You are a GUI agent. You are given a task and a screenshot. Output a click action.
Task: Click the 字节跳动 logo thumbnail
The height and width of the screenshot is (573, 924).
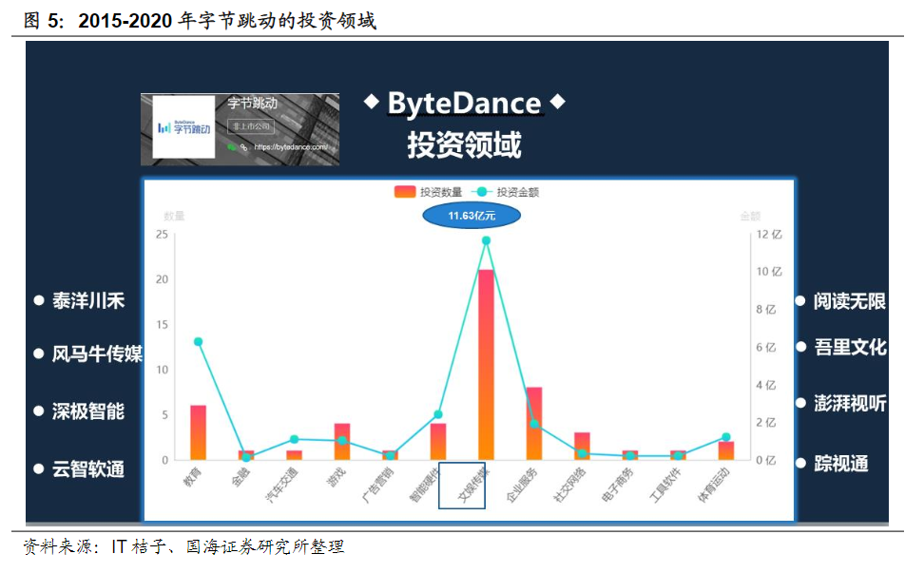coord(183,127)
